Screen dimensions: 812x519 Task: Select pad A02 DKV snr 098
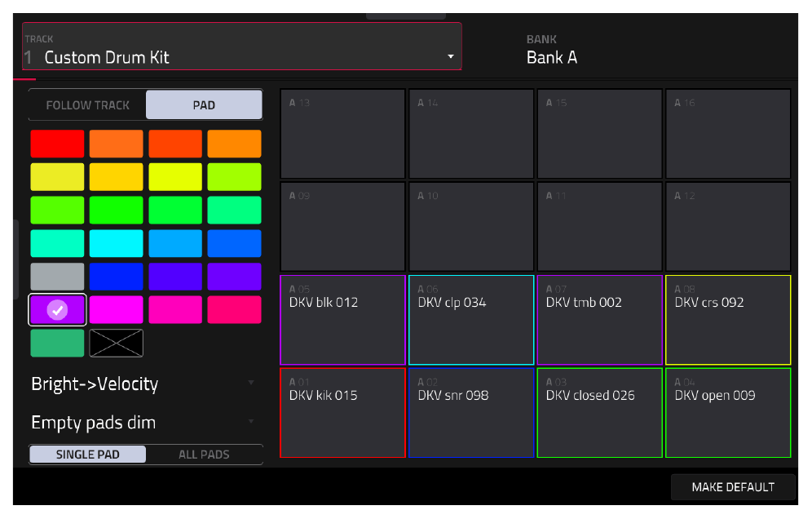click(x=470, y=413)
